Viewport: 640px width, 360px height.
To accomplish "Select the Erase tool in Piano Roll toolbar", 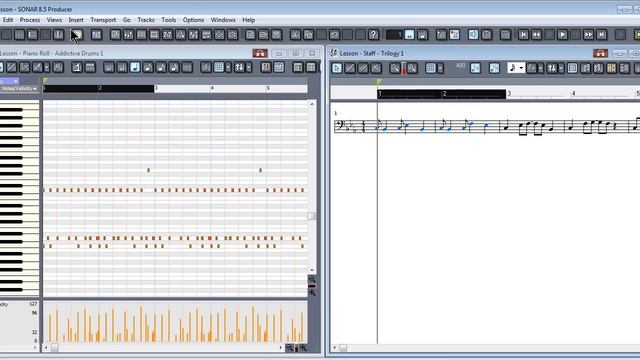I will [x=24, y=67].
